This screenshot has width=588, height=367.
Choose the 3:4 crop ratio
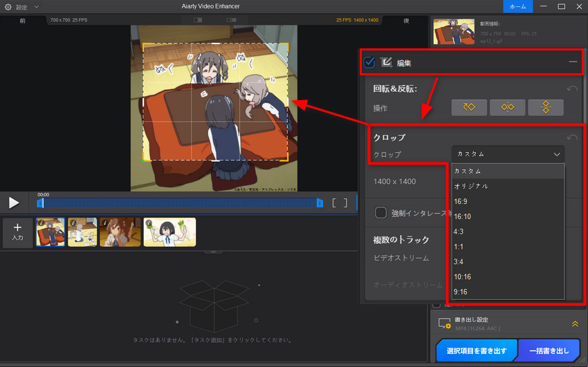tap(508, 261)
